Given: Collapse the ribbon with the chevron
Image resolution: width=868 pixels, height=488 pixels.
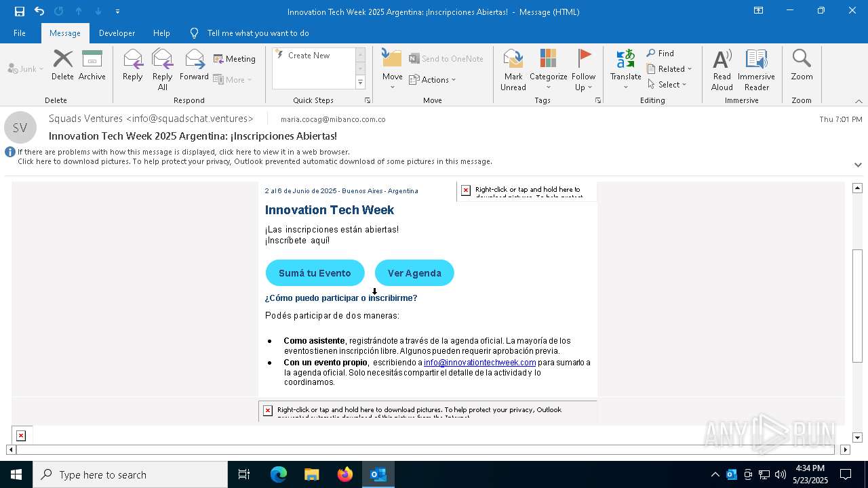Looking at the screenshot, I should point(859,101).
